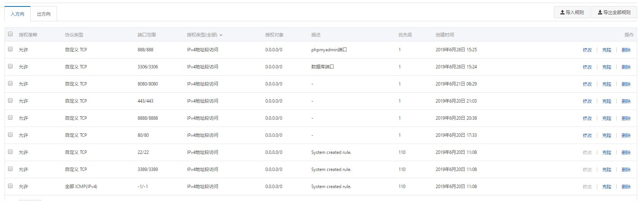644x201 pixels.
Task: Click 删除 for the 8080/8080 rule
Action: pyautogui.click(x=626, y=84)
